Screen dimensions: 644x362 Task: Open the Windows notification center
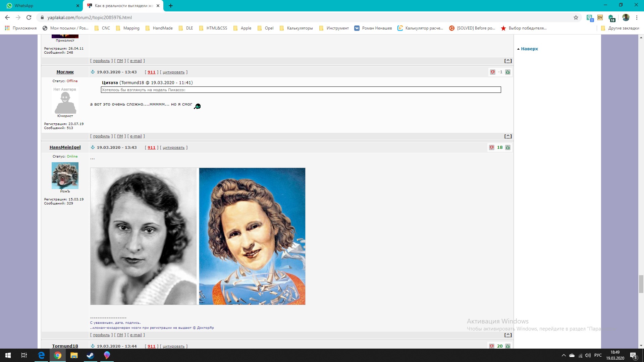pyautogui.click(x=633, y=355)
